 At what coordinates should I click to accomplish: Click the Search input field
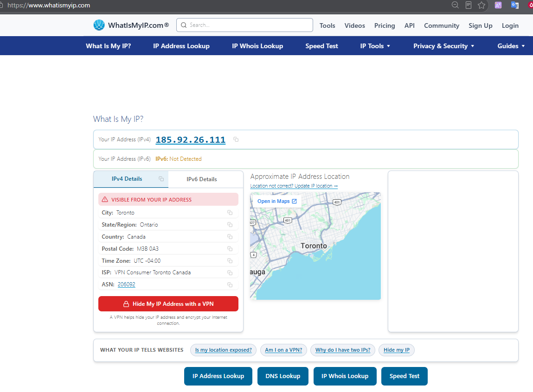click(x=244, y=25)
